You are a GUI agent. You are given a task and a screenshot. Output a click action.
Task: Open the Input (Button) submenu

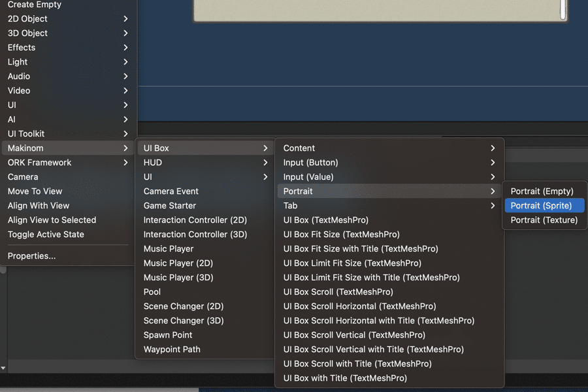(389, 163)
